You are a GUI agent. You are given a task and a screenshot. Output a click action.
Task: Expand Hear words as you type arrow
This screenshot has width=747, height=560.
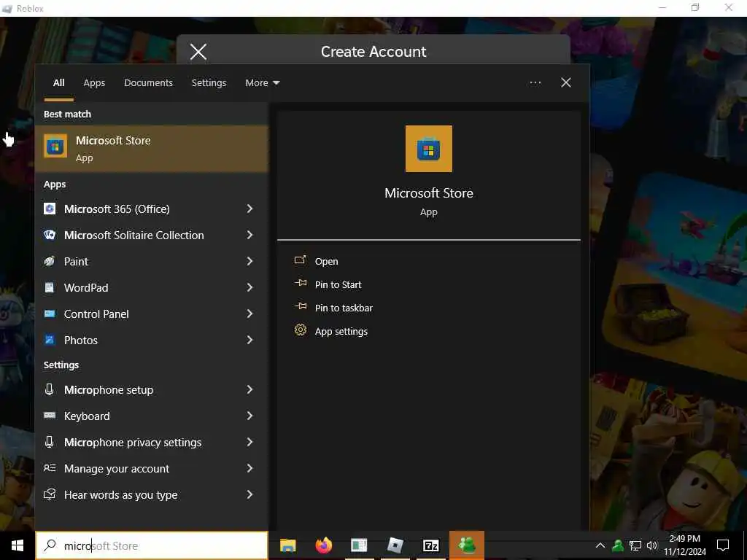[249, 494]
